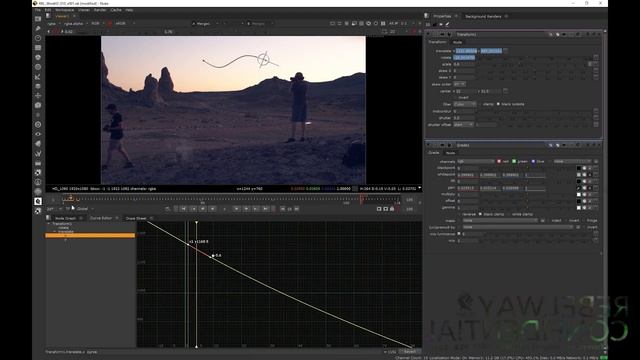Toggle the red channel checkbox
Image resolution: width=640 pixels, height=360 pixels.
[499, 162]
